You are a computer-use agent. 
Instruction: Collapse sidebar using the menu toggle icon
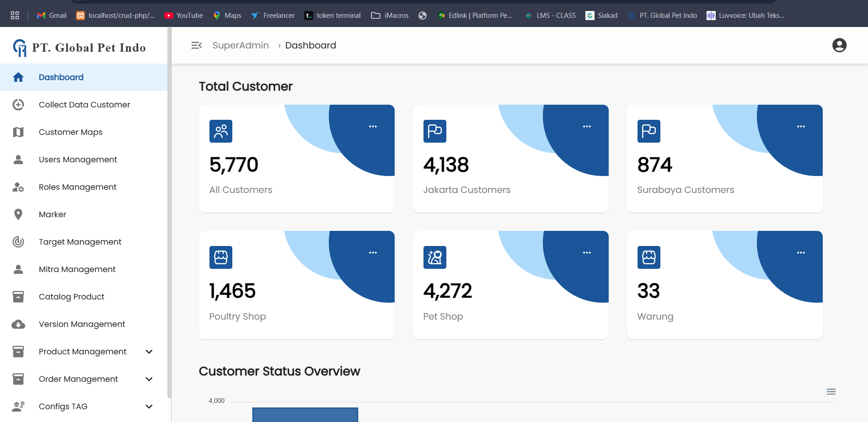pyautogui.click(x=196, y=45)
